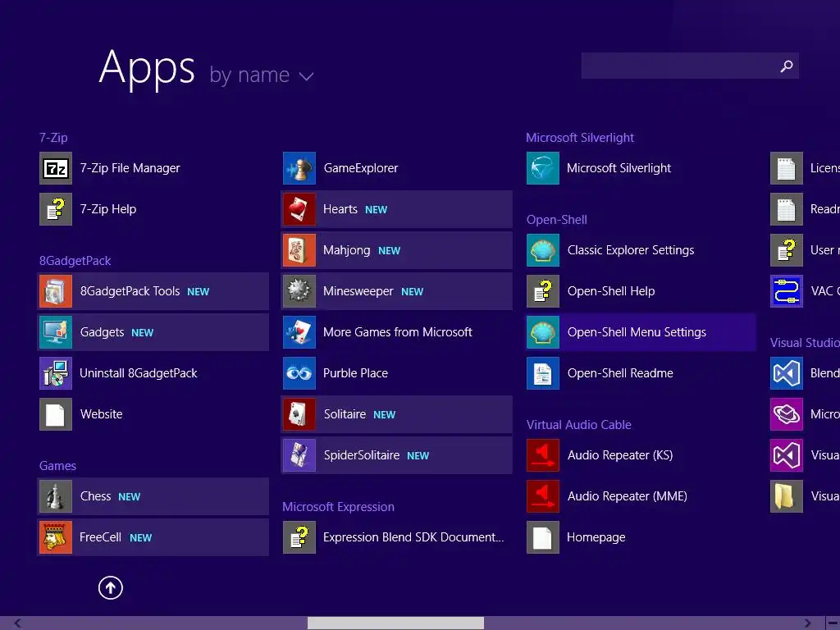
Task: Click the 'Purble Place' label
Action: point(356,373)
